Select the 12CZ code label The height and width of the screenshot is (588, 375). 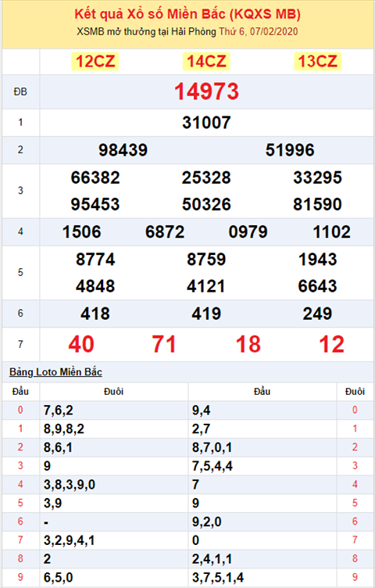[95, 61]
